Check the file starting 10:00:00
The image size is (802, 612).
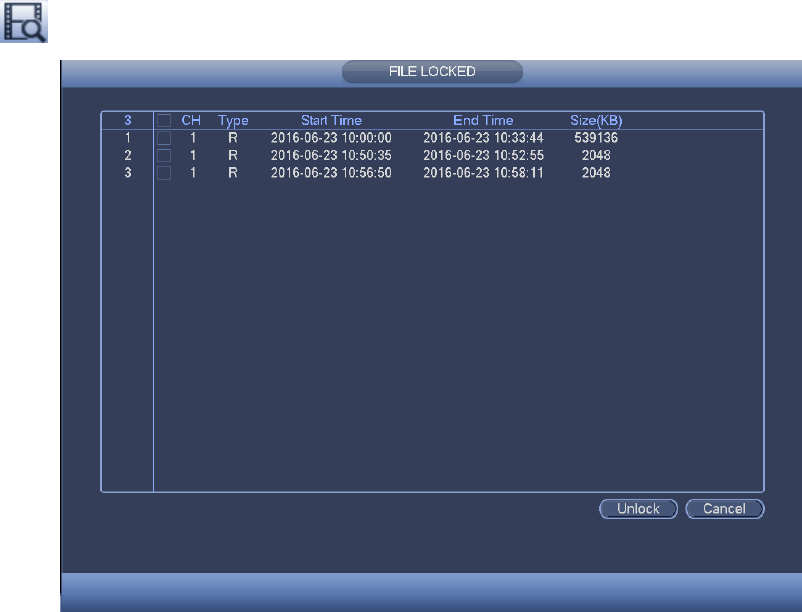point(164,138)
